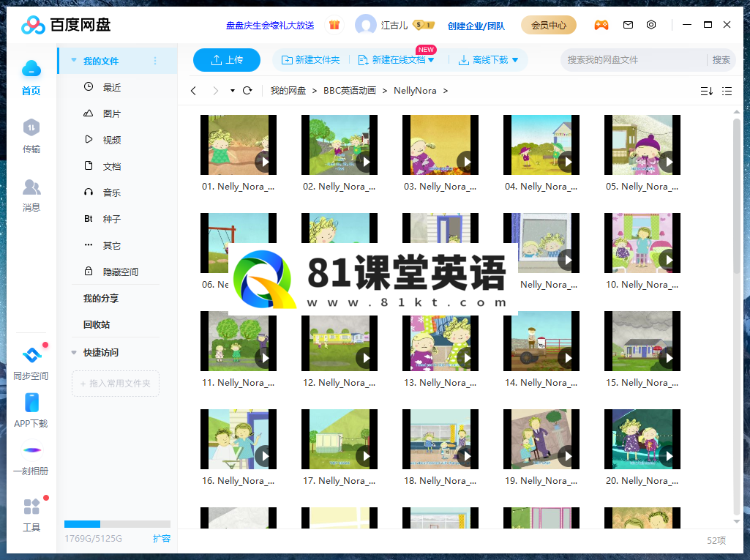Open the 工具 tools section
The width and height of the screenshot is (750, 560).
click(x=31, y=515)
